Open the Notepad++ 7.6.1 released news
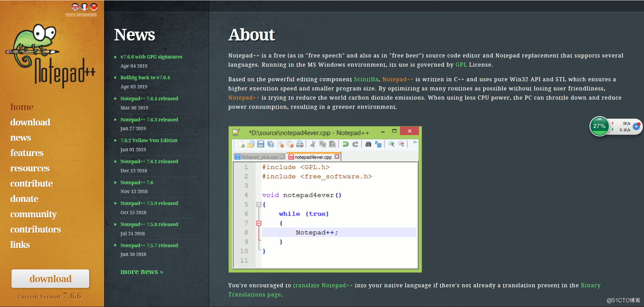Image resolution: width=644 pixels, height=307 pixels. click(x=149, y=161)
